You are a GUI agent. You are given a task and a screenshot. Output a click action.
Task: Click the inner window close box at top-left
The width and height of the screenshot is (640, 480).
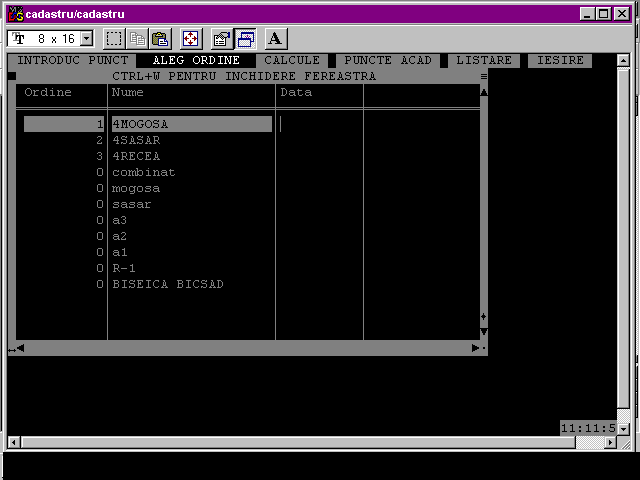coord(12,76)
